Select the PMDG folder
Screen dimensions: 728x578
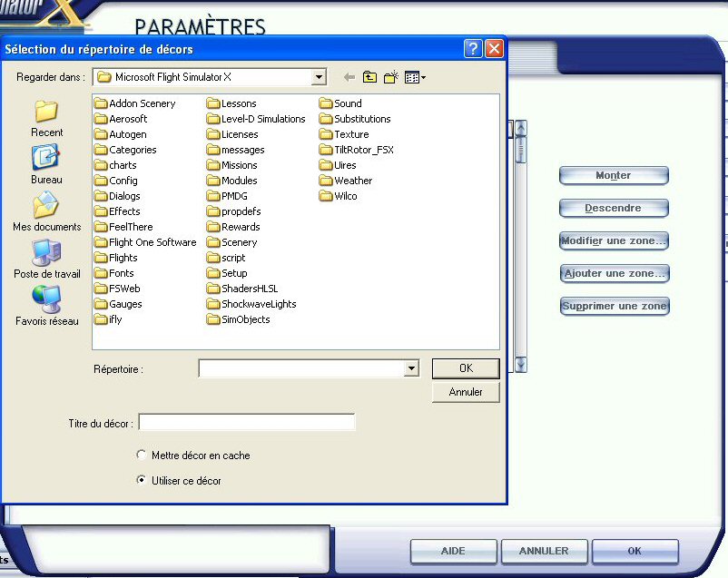click(227, 196)
